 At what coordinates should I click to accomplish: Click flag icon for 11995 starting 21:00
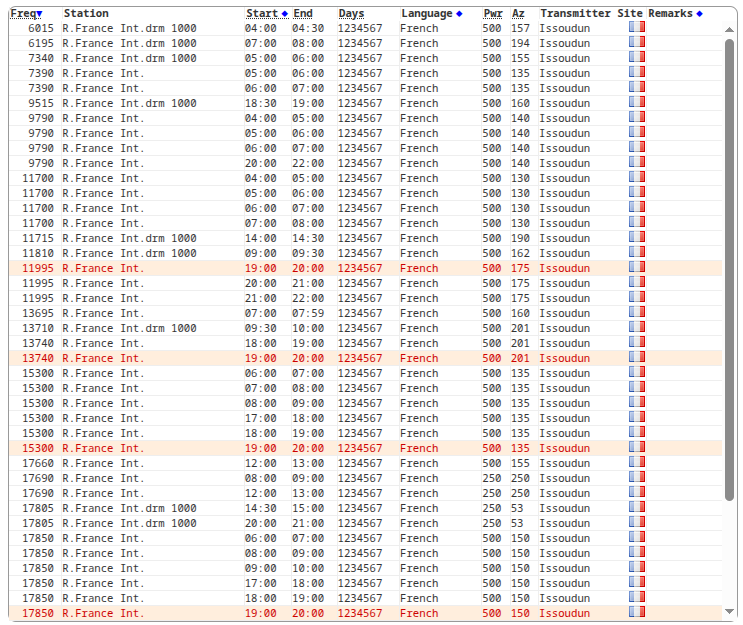click(x=637, y=297)
